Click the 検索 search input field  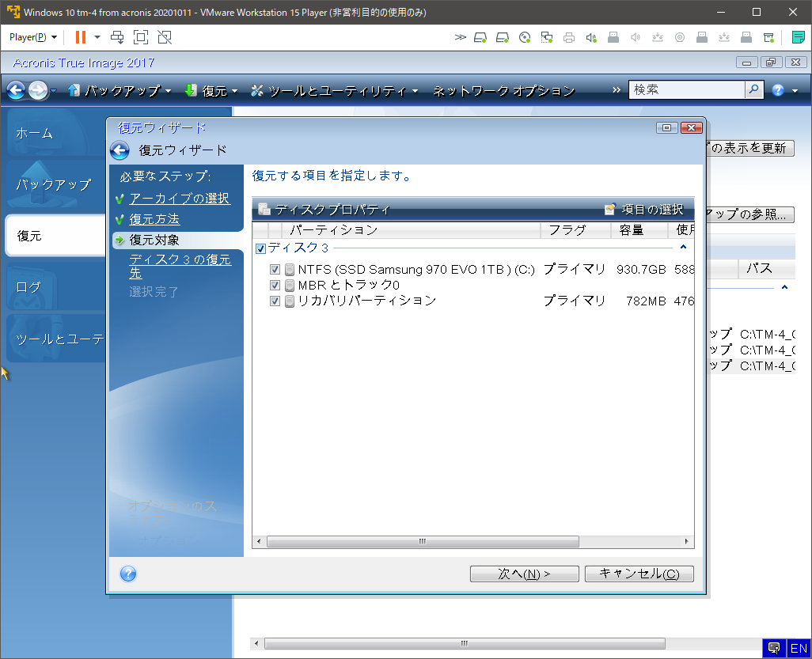pos(687,89)
